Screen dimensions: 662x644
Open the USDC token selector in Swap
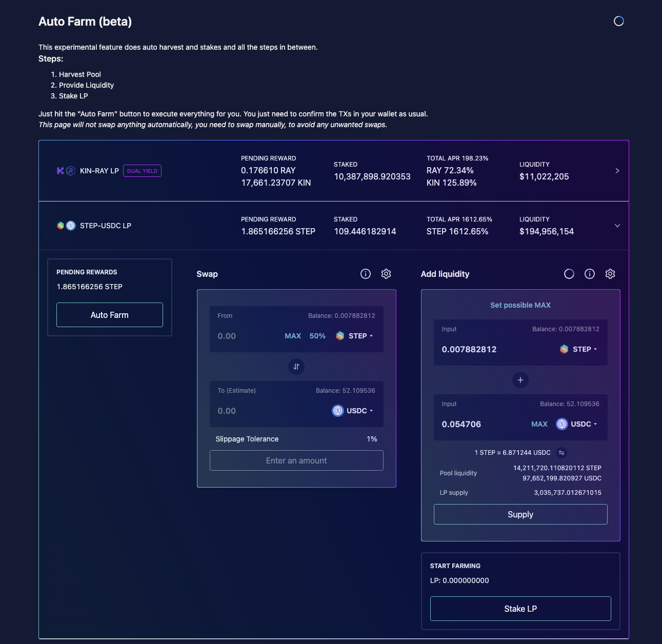click(x=352, y=411)
